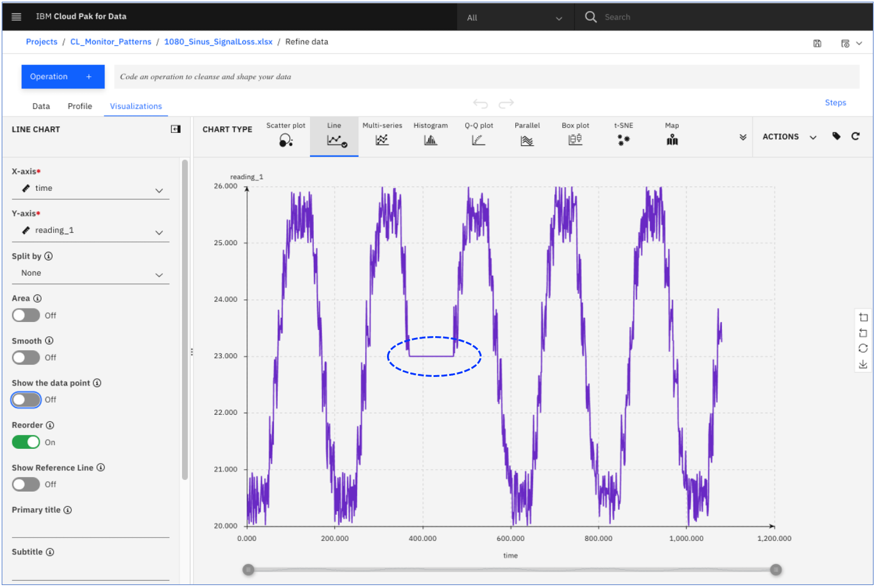Viewport: 879px width, 588px height.
Task: Open CL_Monitor_Patterns breadcrumb link
Action: [110, 42]
